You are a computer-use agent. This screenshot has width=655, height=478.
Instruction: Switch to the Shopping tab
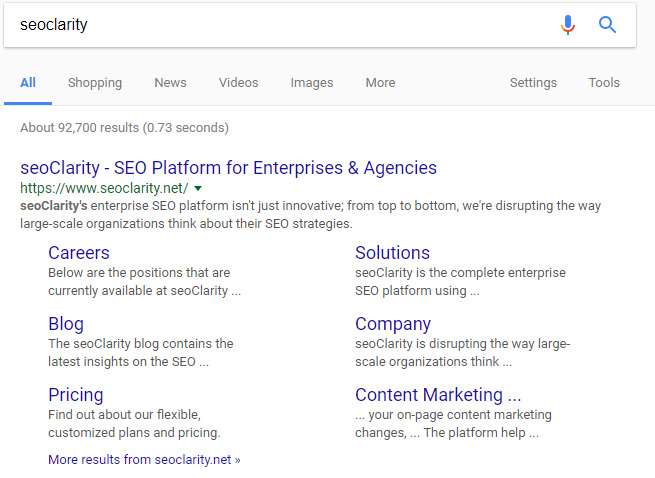pos(95,83)
